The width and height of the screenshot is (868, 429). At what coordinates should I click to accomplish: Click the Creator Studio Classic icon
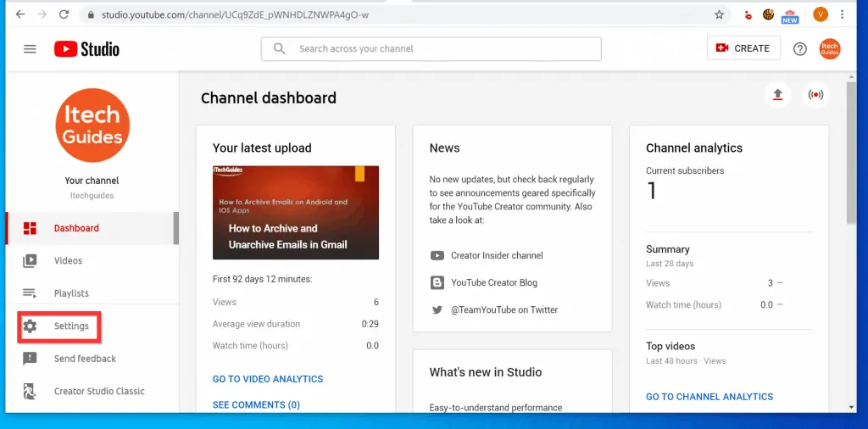[30, 392]
